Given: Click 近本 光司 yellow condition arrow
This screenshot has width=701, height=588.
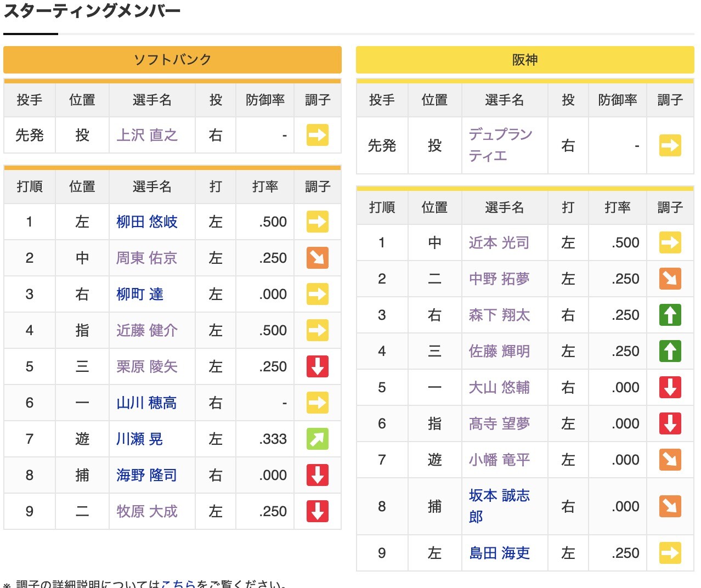Looking at the screenshot, I should pyautogui.click(x=670, y=242).
